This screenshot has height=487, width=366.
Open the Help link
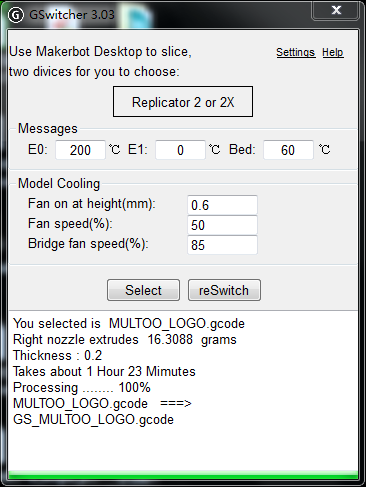coord(333,52)
